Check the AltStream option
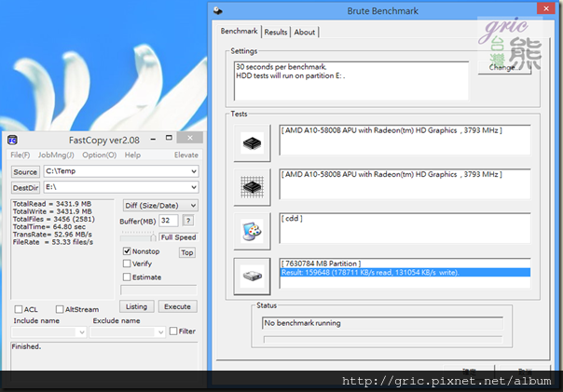The height and width of the screenshot is (392, 563). [x=60, y=309]
